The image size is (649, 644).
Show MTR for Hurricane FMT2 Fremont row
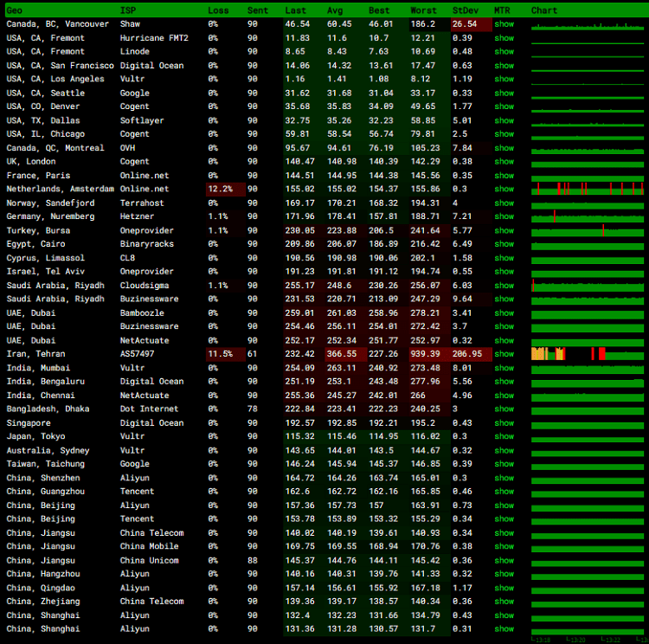504,38
